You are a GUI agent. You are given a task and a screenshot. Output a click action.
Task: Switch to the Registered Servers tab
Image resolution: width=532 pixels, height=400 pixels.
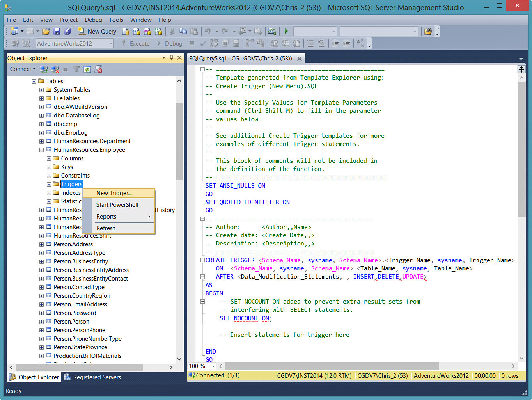[x=92, y=377]
